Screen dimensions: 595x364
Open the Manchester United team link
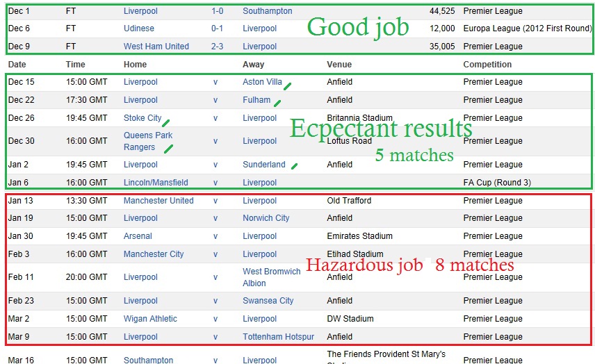(158, 201)
